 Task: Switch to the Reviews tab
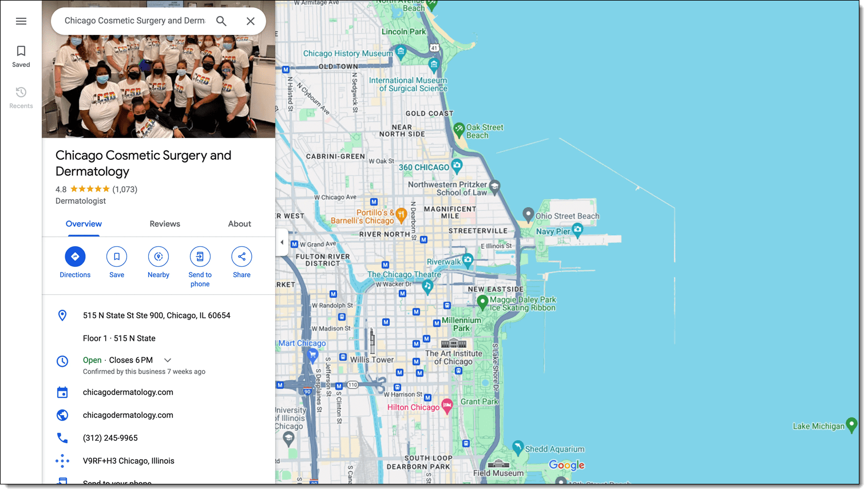tap(165, 224)
